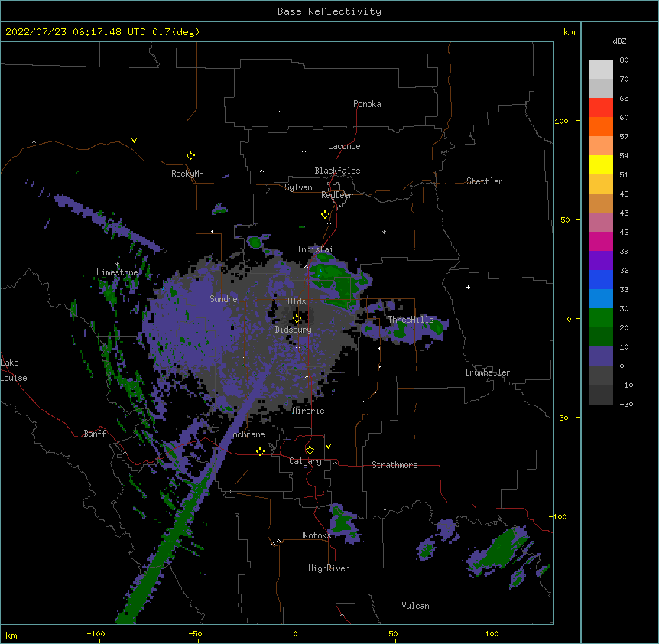Select the white plus marker northwest of Drumheller
The height and width of the screenshot is (644, 659).
coord(468,287)
